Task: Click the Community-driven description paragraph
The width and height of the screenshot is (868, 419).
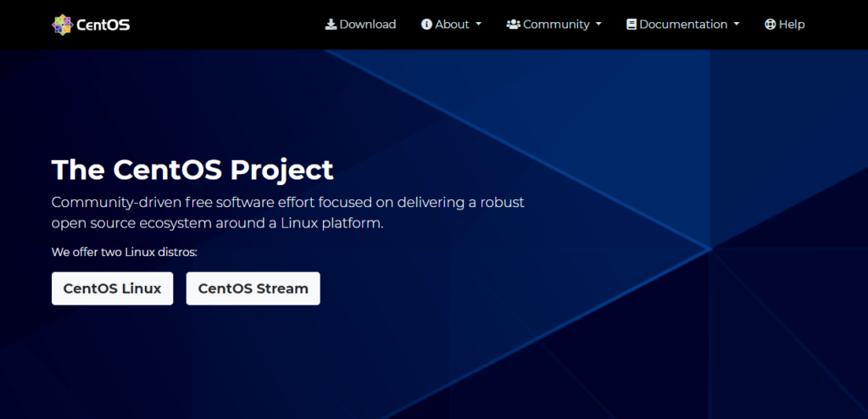Action: click(287, 213)
